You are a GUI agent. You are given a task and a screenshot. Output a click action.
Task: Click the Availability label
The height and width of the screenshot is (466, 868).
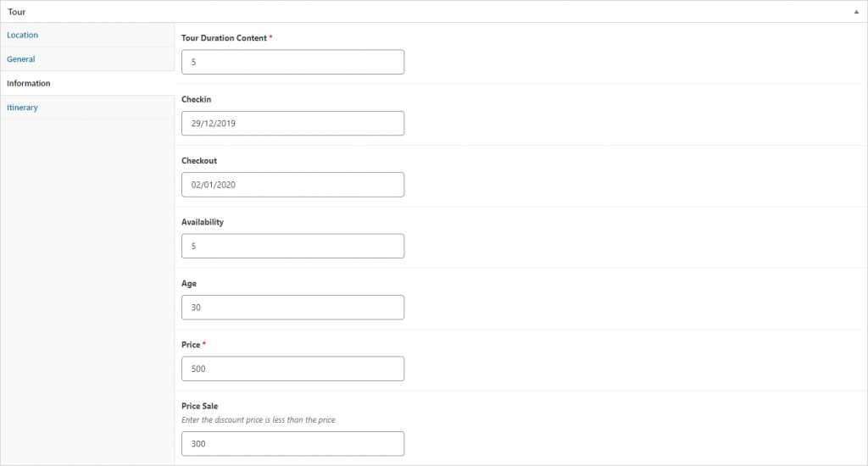(x=203, y=222)
